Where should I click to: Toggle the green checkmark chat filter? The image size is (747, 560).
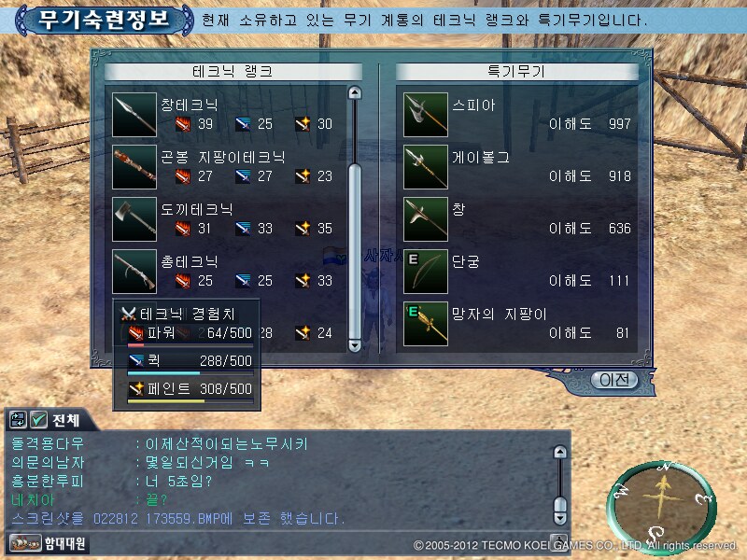pyautogui.click(x=38, y=419)
